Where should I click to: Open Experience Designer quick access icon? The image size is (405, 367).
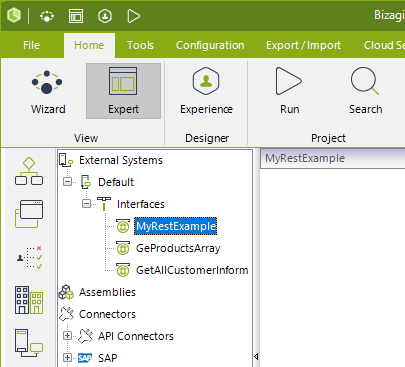pos(105,16)
